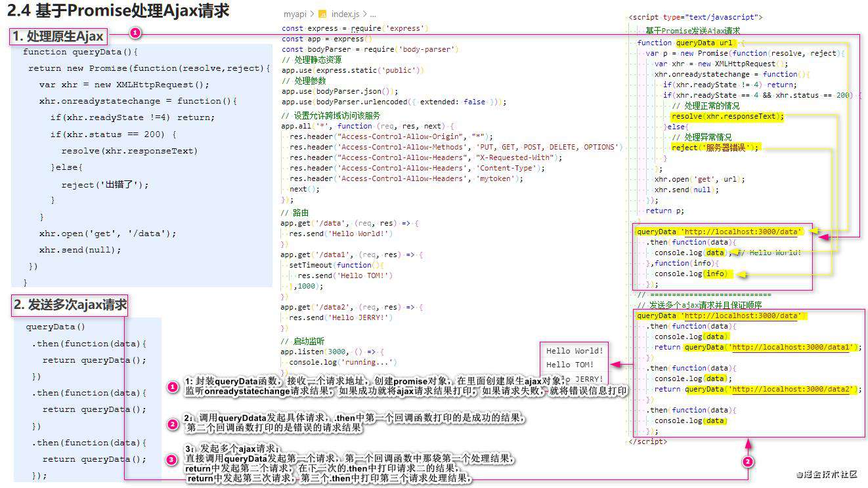Click comment '基于Promise发送Ajax请求'
The height and width of the screenshot is (488, 868).
[693, 31]
